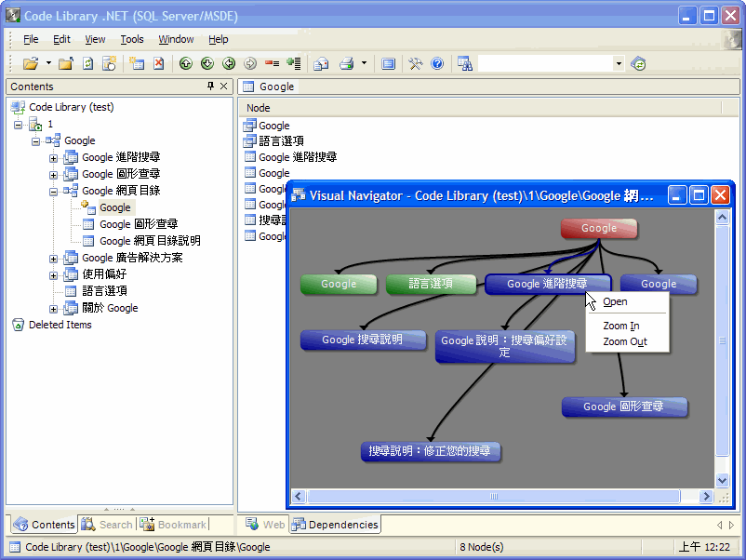The height and width of the screenshot is (560, 746).
Task: Click the collapse (red minus) toolbar icon
Action: (273, 63)
